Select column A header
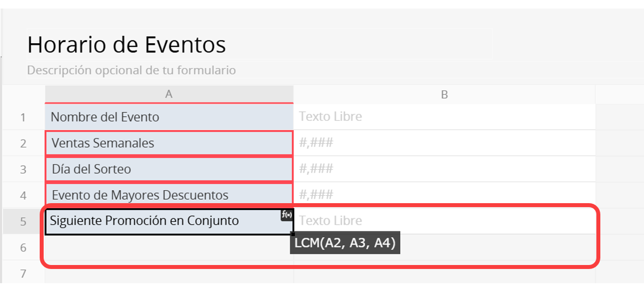Viewport: 644px width, 286px height. tap(169, 95)
